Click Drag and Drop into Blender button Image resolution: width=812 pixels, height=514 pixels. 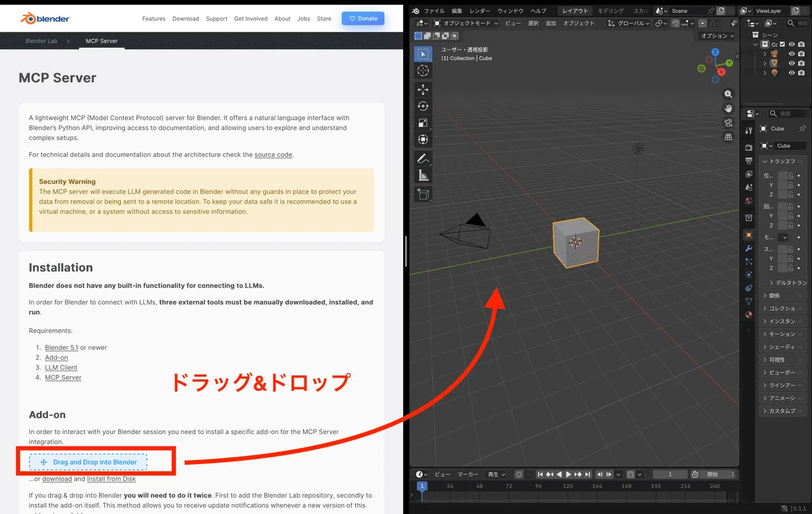(x=89, y=462)
